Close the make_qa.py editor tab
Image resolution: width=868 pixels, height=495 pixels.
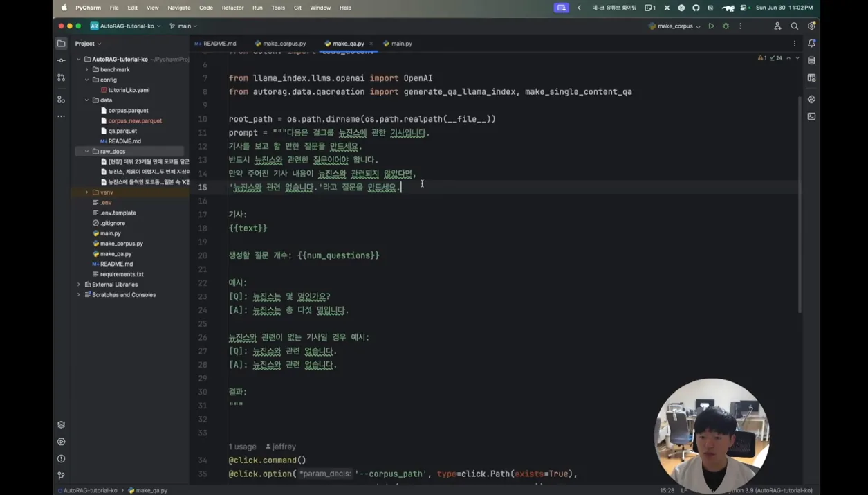(371, 44)
